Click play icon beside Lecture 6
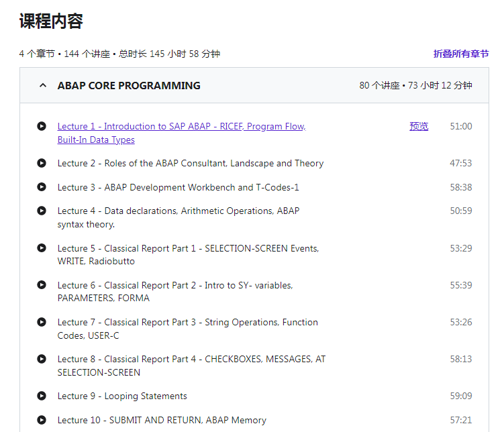The height and width of the screenshot is (432, 504). (42, 284)
